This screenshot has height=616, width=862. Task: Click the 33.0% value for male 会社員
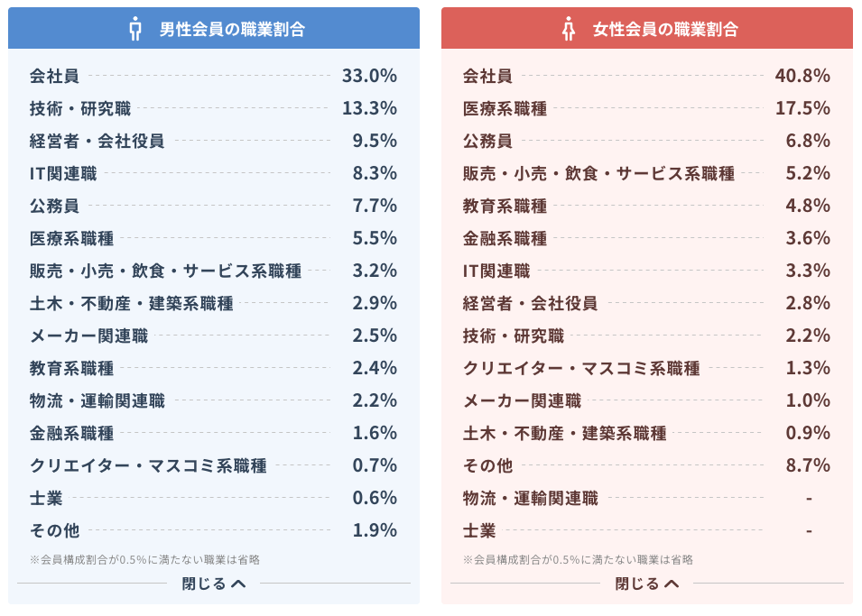pos(369,76)
